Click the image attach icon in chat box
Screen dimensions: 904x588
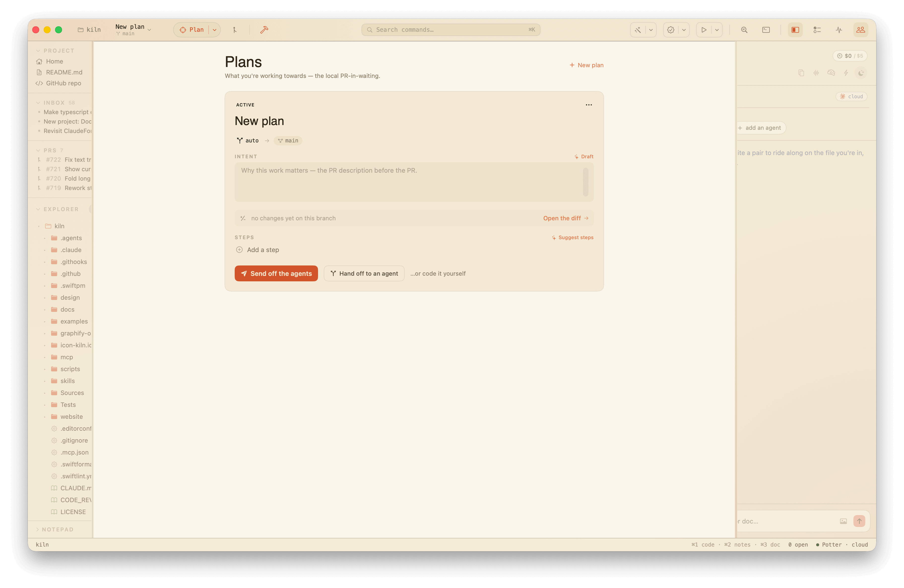(x=843, y=521)
